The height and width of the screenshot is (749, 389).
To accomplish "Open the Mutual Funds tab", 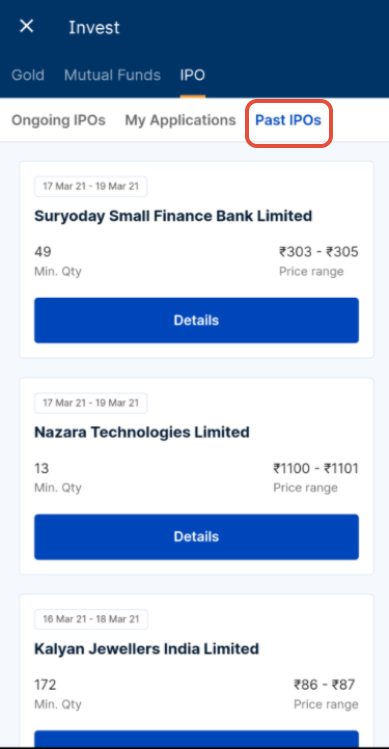I will click(x=112, y=75).
